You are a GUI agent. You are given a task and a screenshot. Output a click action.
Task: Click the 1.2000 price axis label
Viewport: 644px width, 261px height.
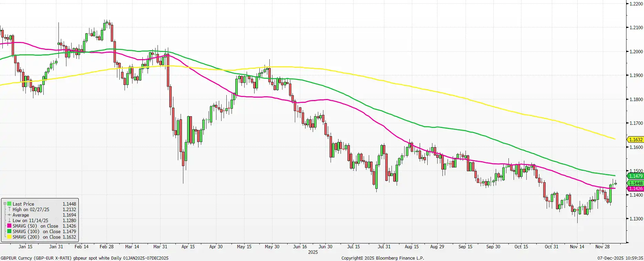click(x=636, y=52)
